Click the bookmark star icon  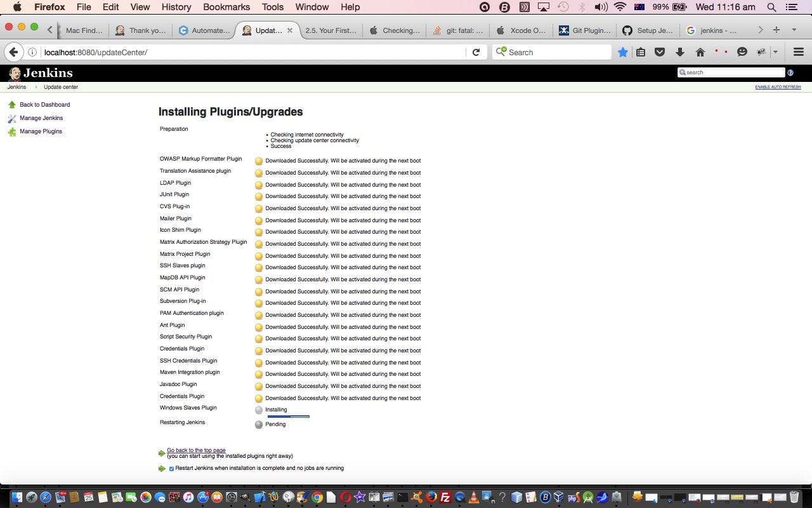pos(623,52)
